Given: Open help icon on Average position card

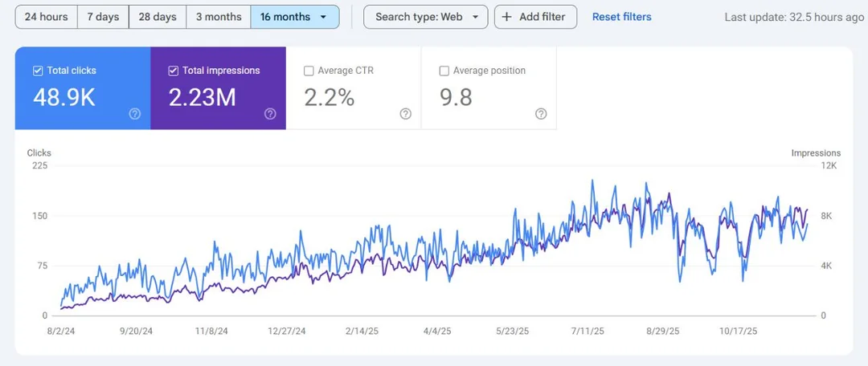Looking at the screenshot, I should 541,114.
